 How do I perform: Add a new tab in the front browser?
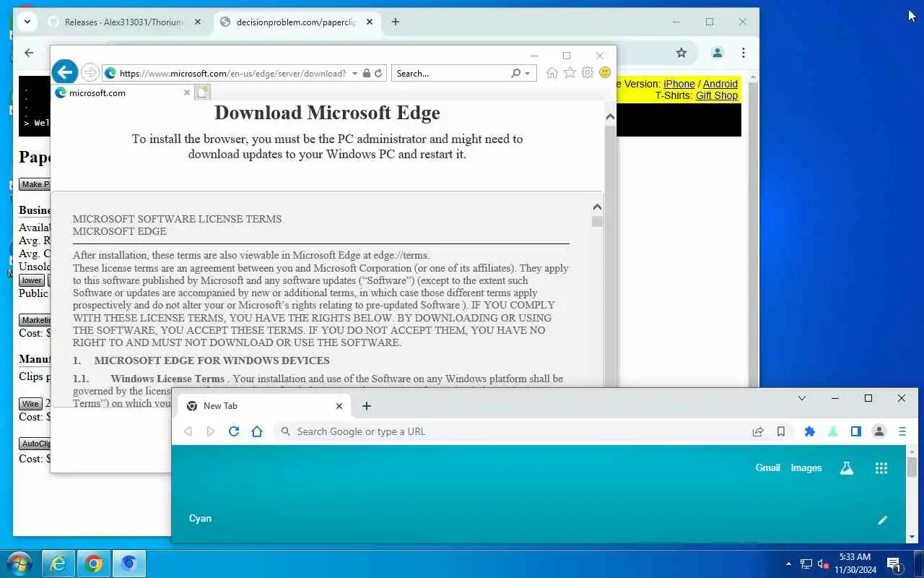point(367,406)
